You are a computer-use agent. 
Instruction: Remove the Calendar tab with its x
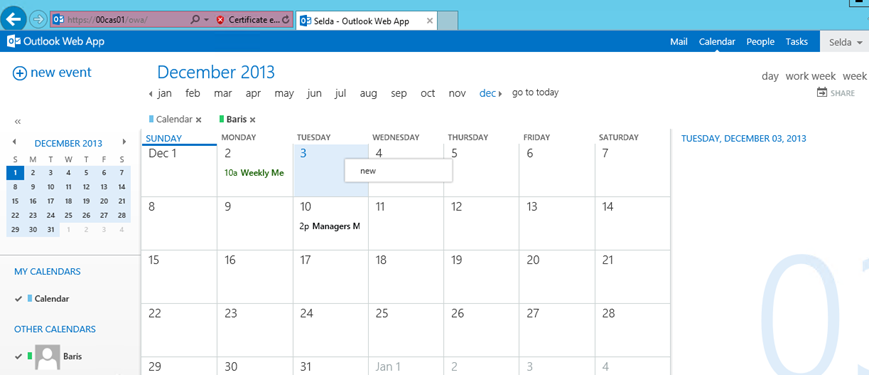click(x=198, y=120)
